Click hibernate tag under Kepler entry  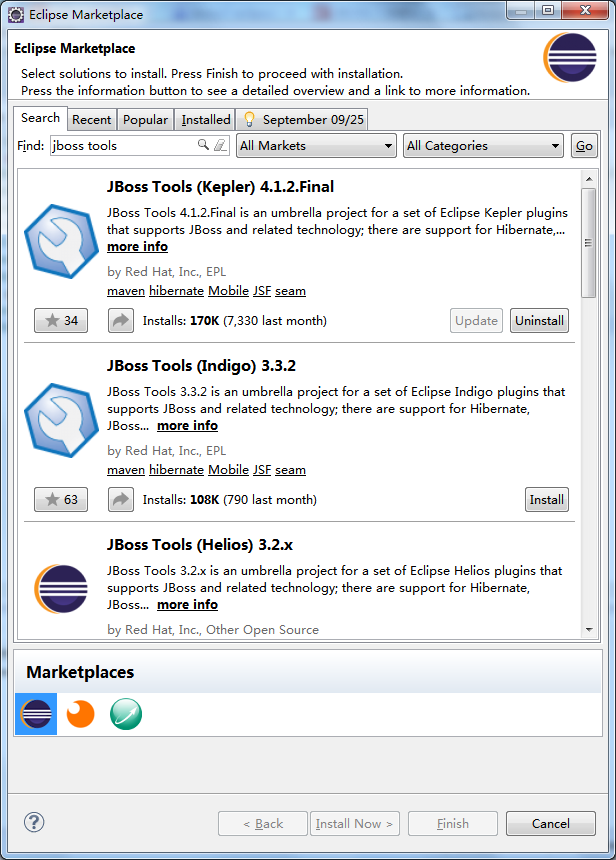coord(177,291)
